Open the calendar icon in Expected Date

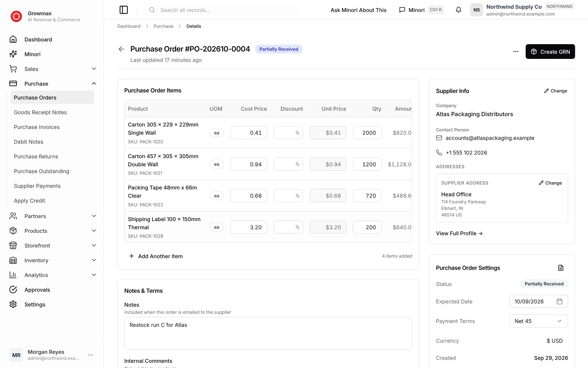[x=559, y=301]
